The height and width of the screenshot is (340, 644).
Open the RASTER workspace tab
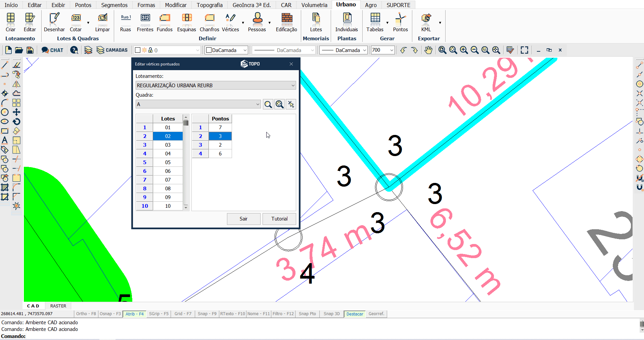click(x=58, y=306)
